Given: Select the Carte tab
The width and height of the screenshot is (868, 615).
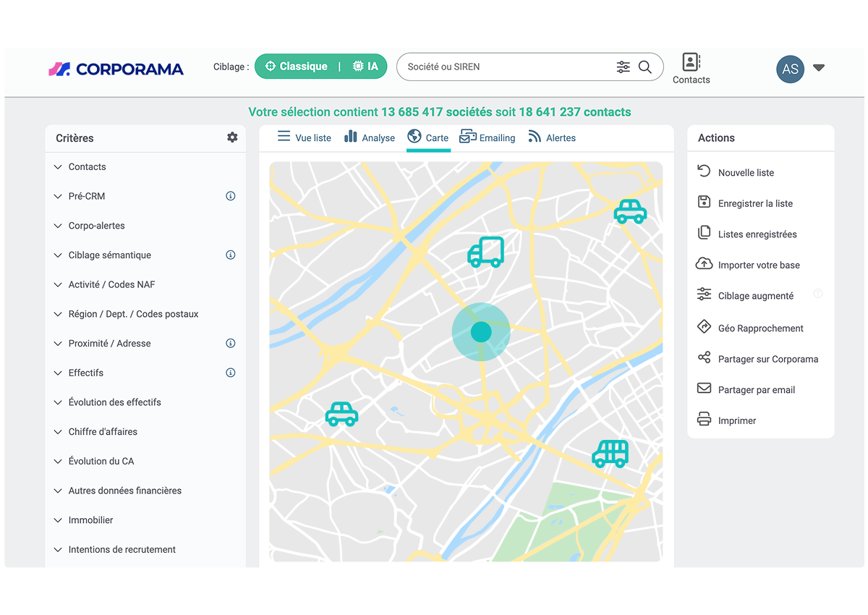Looking at the screenshot, I should pyautogui.click(x=428, y=137).
